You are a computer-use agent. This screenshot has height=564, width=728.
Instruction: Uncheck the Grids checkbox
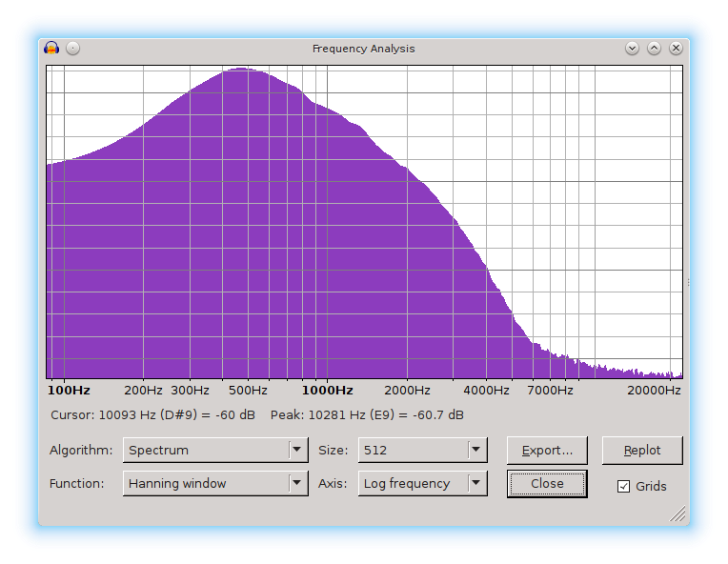coord(623,486)
